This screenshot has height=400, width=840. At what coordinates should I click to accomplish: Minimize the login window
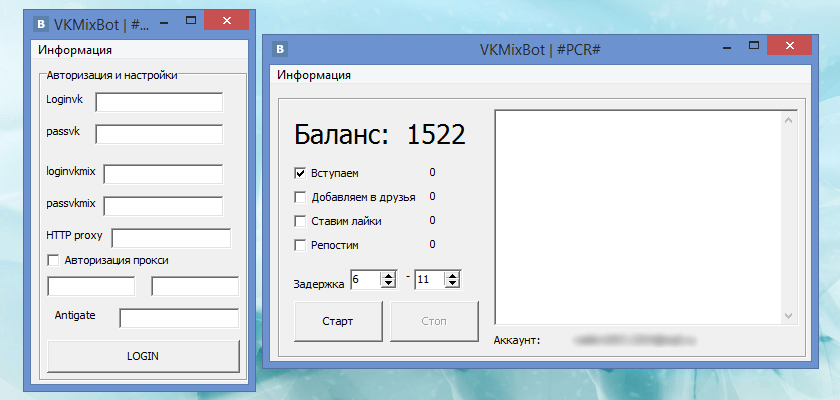click(x=164, y=21)
